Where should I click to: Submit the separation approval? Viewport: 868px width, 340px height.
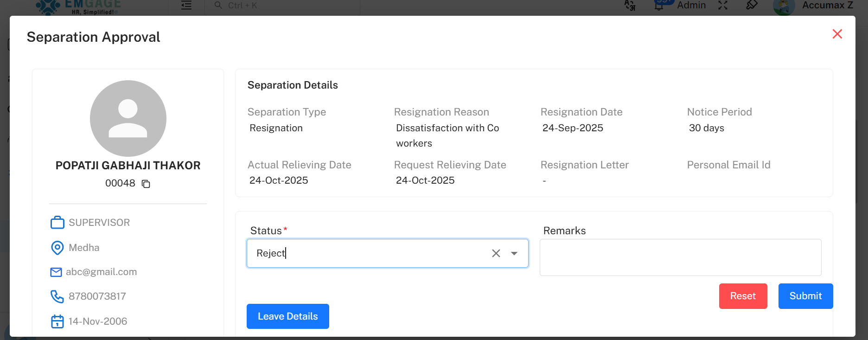click(x=805, y=296)
